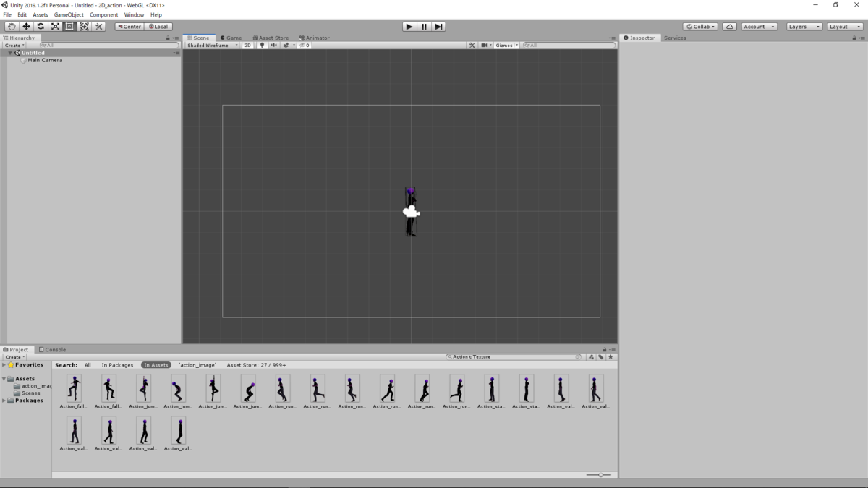The width and height of the screenshot is (868, 488).
Task: Toggle the Local handle rotation button
Action: (158, 27)
